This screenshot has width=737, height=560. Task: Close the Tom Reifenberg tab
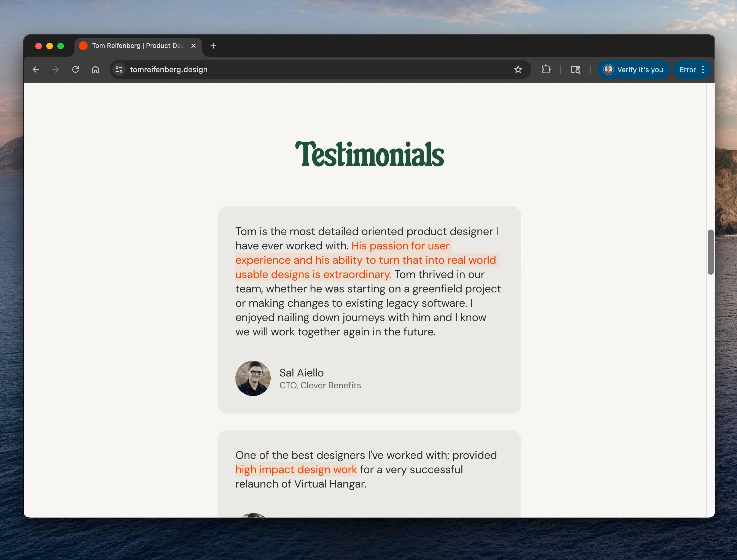coord(193,46)
